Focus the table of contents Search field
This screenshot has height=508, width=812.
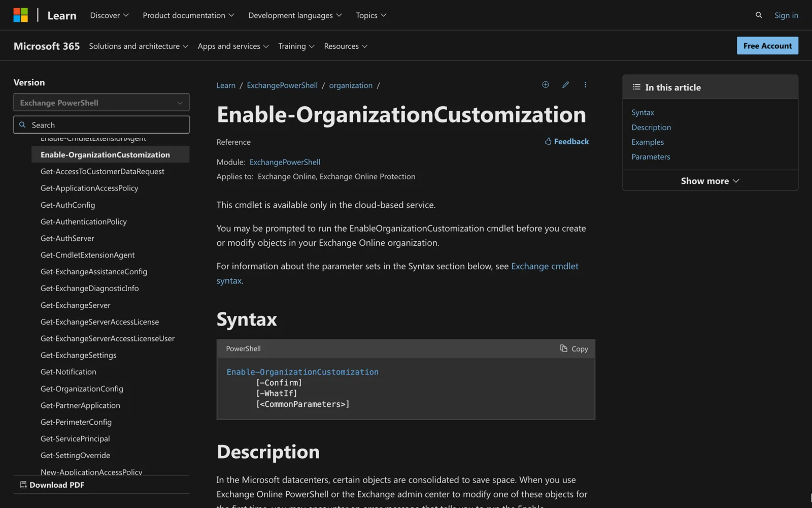tap(101, 125)
